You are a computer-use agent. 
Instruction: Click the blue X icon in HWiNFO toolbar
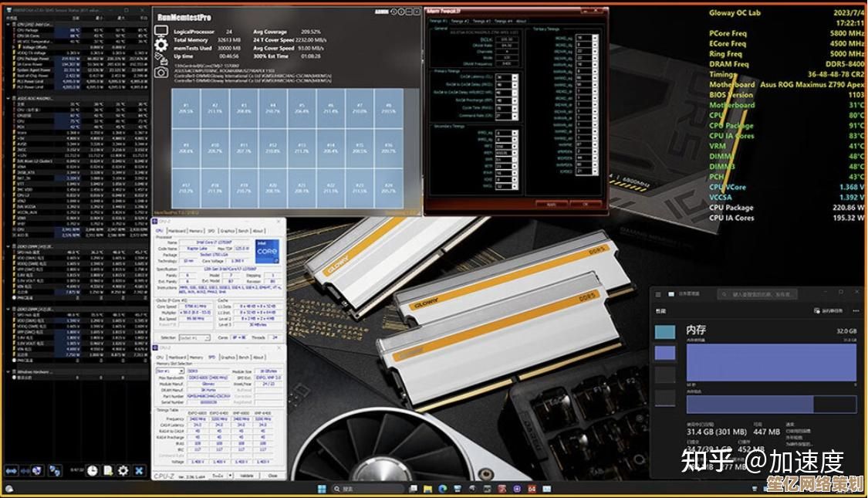point(139,471)
